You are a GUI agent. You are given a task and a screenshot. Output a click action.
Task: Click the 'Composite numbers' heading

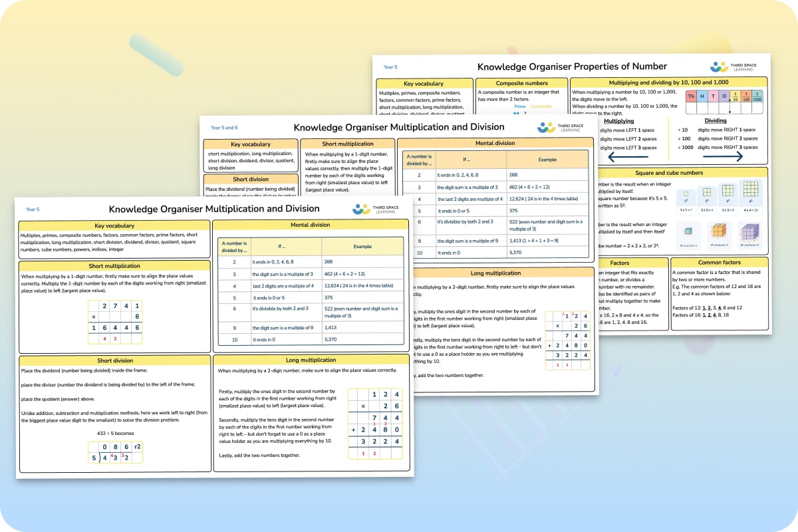(x=522, y=83)
